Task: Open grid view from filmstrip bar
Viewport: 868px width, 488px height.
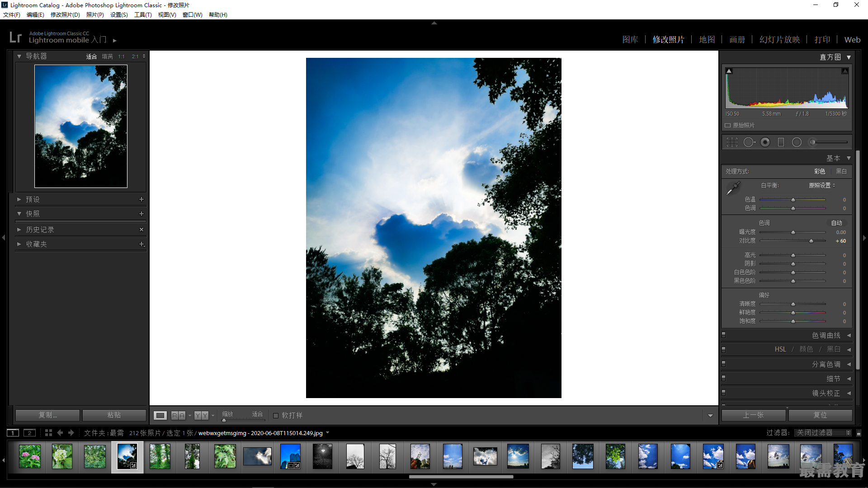Action: [48, 433]
